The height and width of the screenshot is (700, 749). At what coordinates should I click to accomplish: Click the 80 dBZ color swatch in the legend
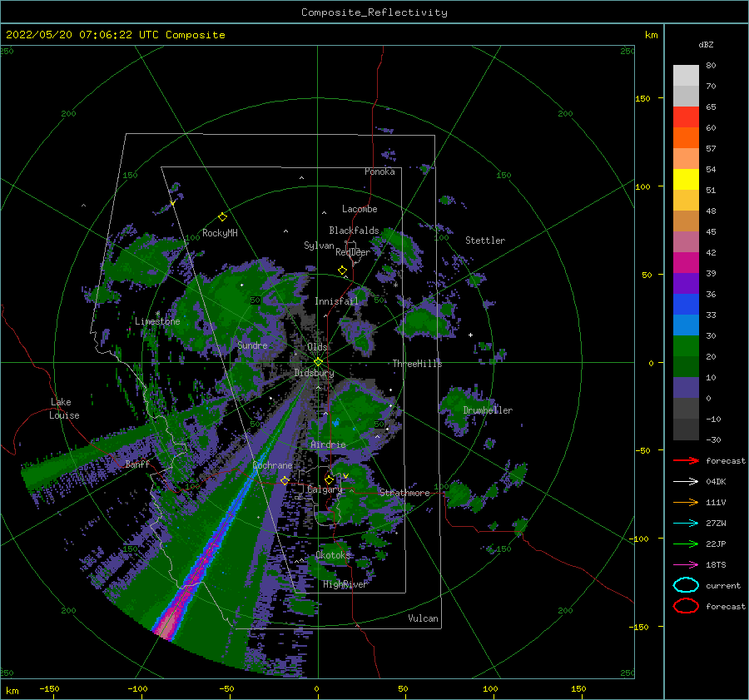pos(686,75)
